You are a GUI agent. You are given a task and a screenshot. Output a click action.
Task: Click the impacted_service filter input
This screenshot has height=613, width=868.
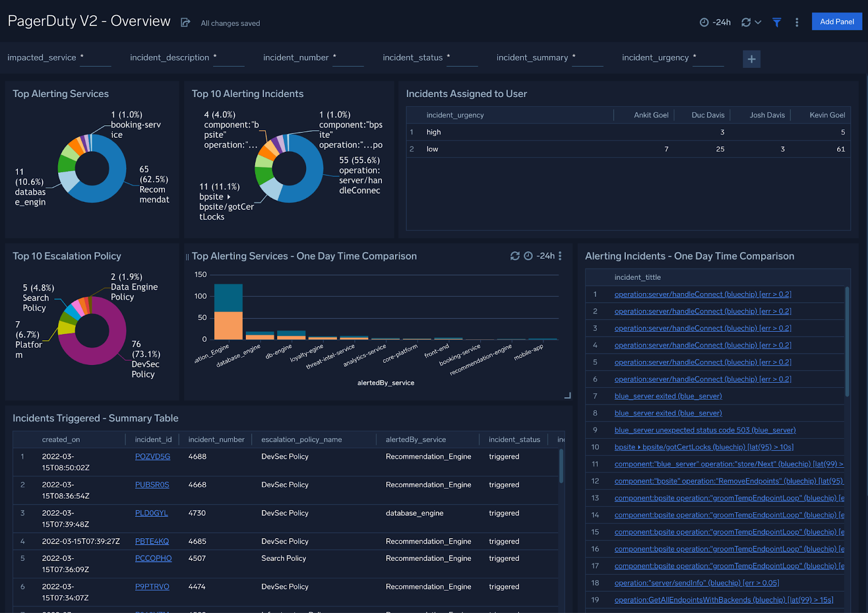[x=95, y=61]
